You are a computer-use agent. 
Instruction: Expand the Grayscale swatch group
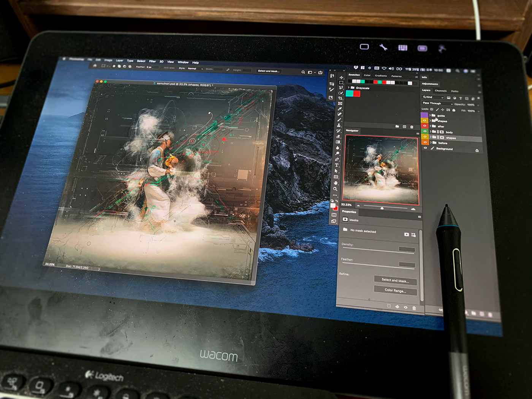coord(348,87)
